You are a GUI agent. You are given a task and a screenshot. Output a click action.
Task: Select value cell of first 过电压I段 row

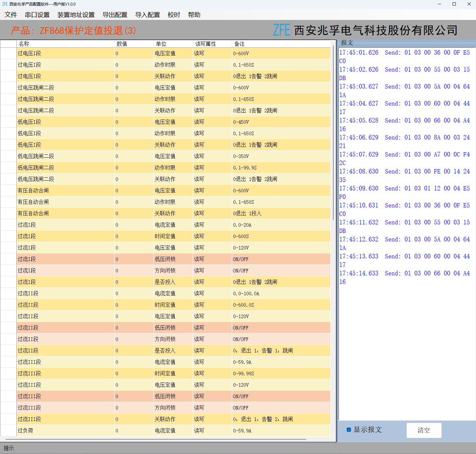pyautogui.click(x=134, y=53)
